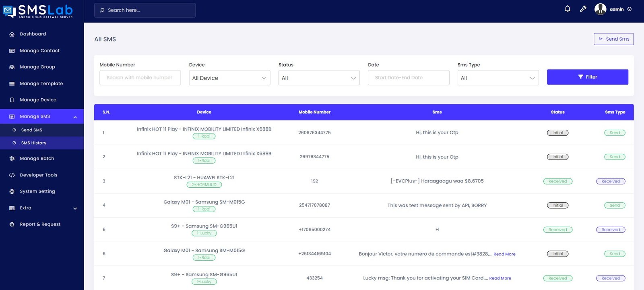
Task: Select SMS History submenu item
Action: click(34, 143)
